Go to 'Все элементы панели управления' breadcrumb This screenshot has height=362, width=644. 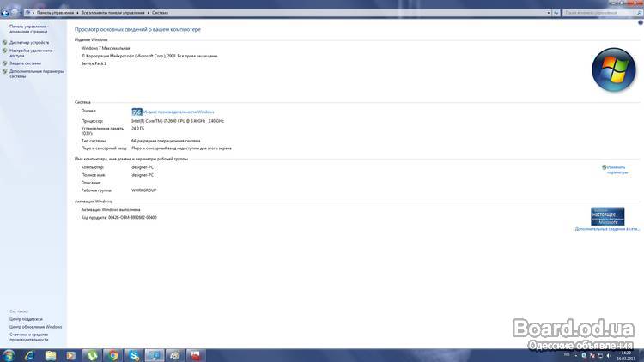click(113, 13)
